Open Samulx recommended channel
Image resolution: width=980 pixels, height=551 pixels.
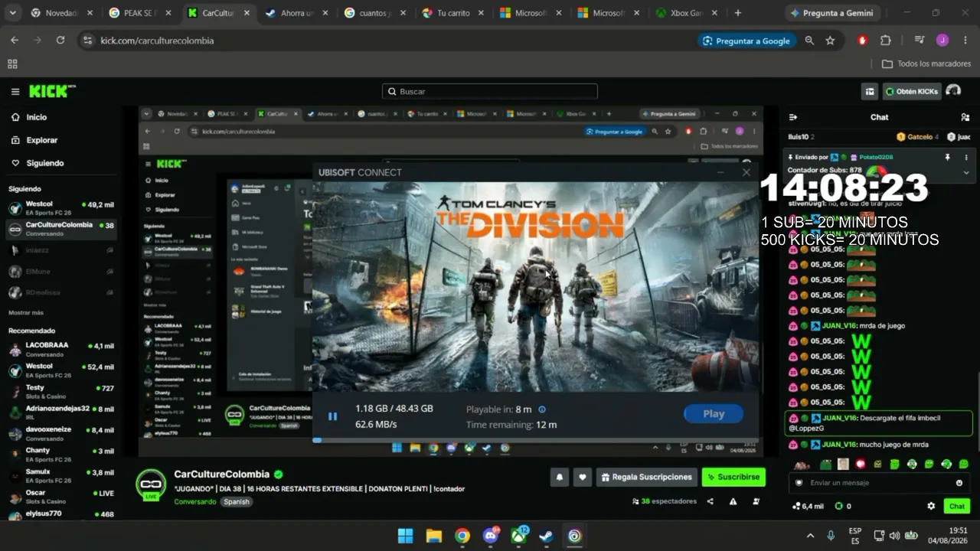pos(61,475)
